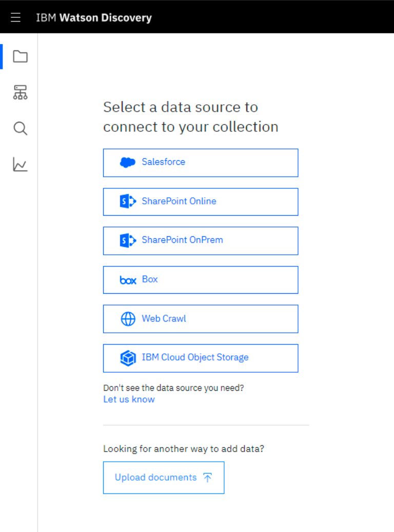Click 'Looking for another way to add data?' text
This screenshot has width=394, height=532.
click(184, 449)
